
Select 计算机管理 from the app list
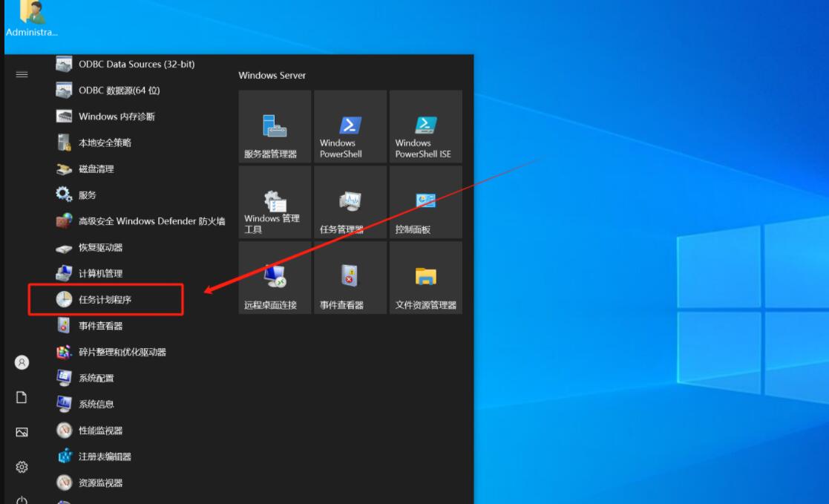click(100, 273)
